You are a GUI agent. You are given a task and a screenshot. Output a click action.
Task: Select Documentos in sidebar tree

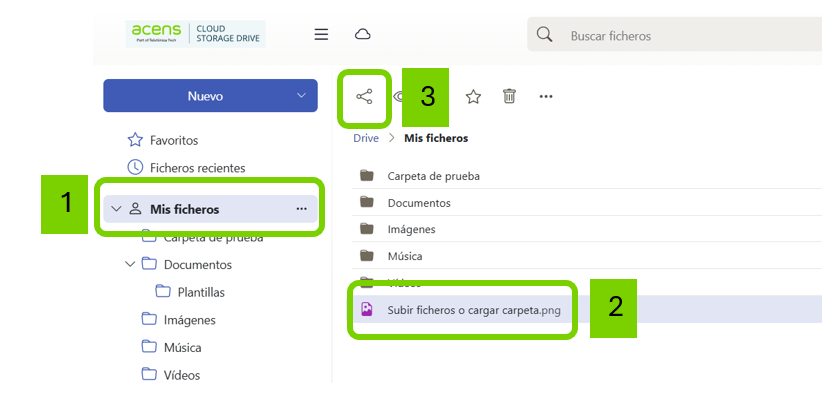198,264
